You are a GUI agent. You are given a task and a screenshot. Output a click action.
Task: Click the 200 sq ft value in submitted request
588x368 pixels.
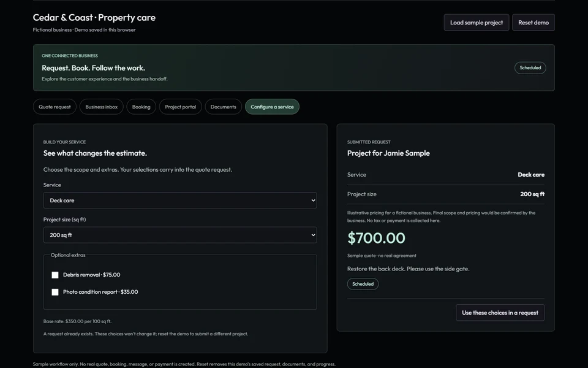click(x=532, y=194)
